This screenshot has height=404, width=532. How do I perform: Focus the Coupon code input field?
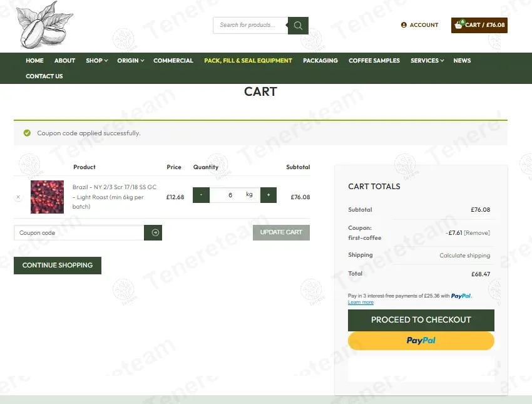(79, 233)
